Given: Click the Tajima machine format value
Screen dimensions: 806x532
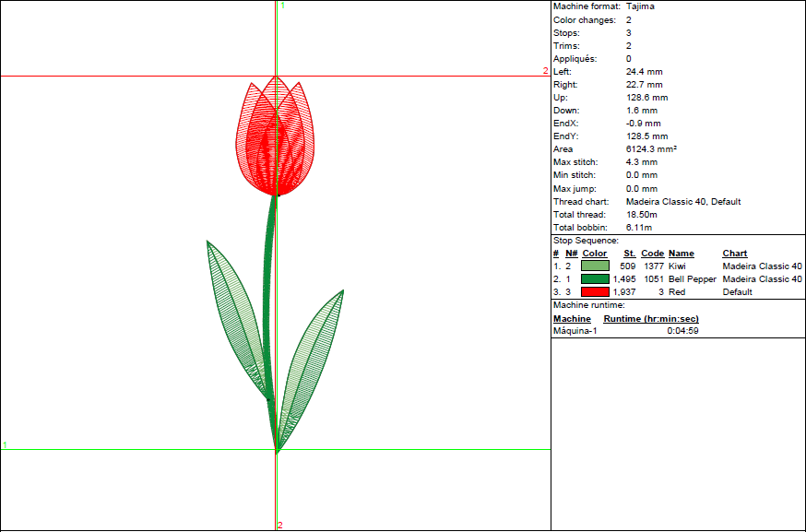Looking at the screenshot, I should pyautogui.click(x=640, y=6).
